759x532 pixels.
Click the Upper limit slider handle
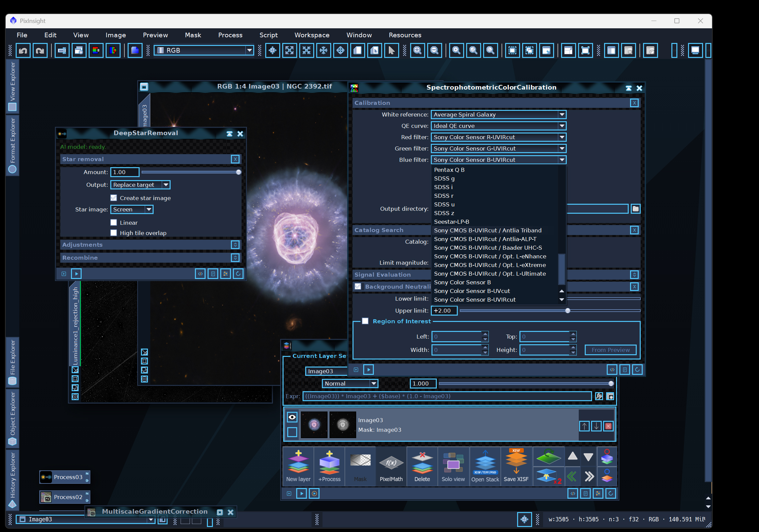568,311
